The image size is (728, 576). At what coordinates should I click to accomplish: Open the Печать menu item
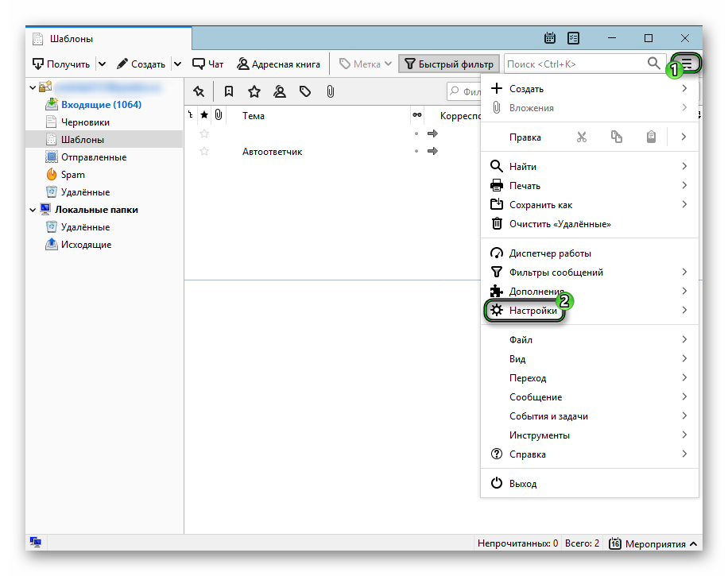click(x=589, y=186)
